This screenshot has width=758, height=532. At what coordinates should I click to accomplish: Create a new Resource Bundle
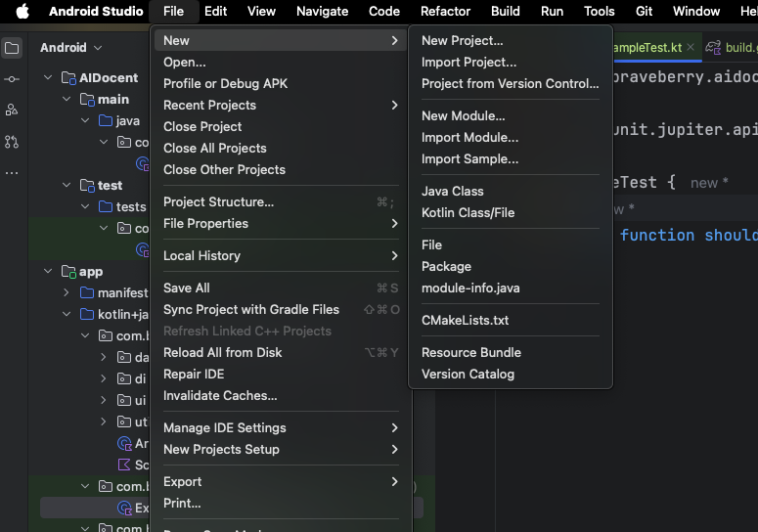point(511,353)
